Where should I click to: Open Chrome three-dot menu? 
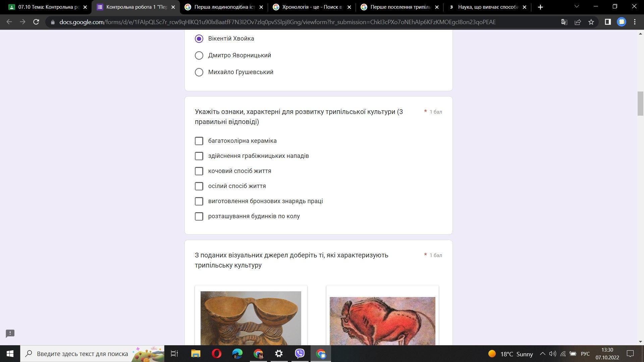[x=635, y=22]
